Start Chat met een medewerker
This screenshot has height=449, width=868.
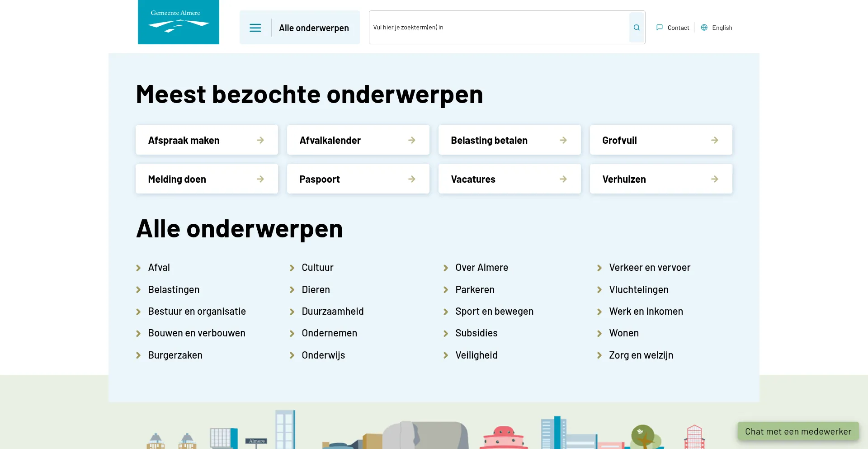click(798, 431)
